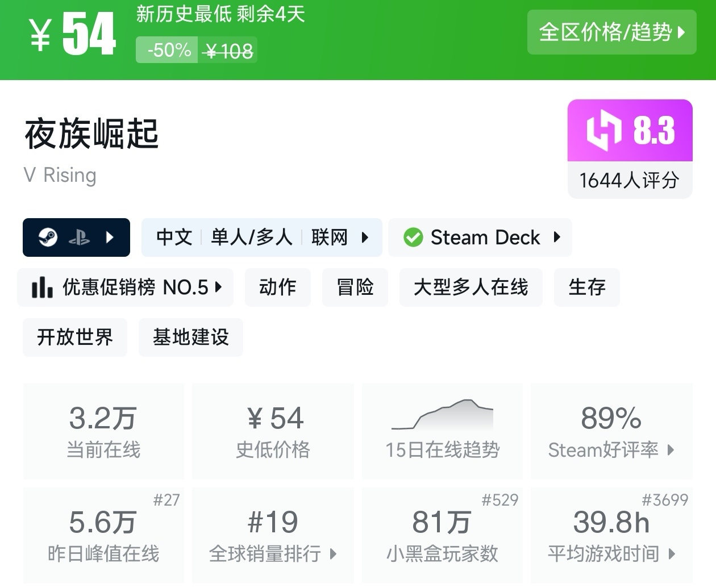Click the Steam platform icon
Image resolution: width=716 pixels, height=588 pixels.
click(x=48, y=237)
